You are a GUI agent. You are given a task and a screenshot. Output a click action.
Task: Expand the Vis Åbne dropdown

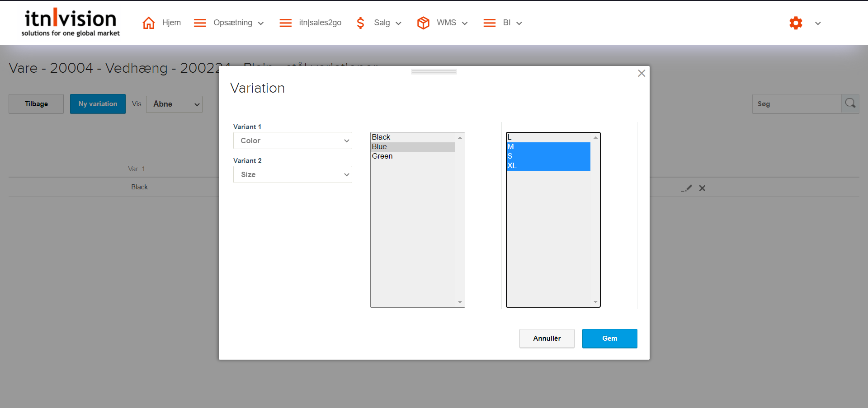coord(174,104)
